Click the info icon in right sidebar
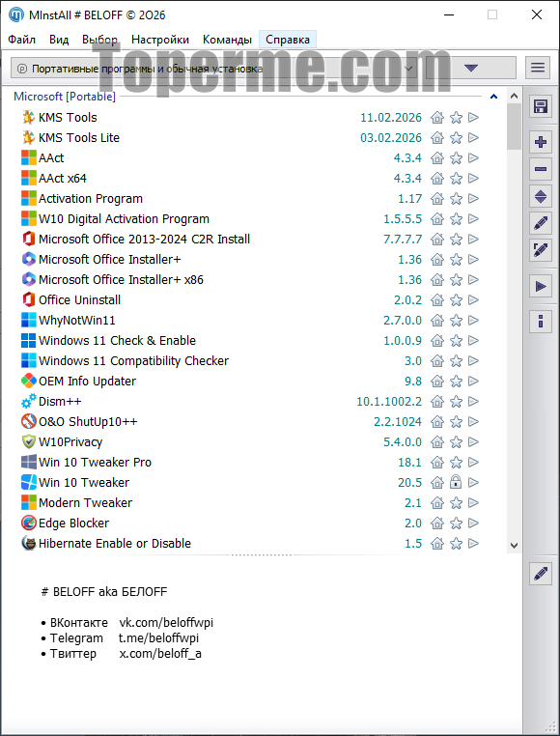Image resolution: width=560 pixels, height=736 pixels. tap(541, 322)
